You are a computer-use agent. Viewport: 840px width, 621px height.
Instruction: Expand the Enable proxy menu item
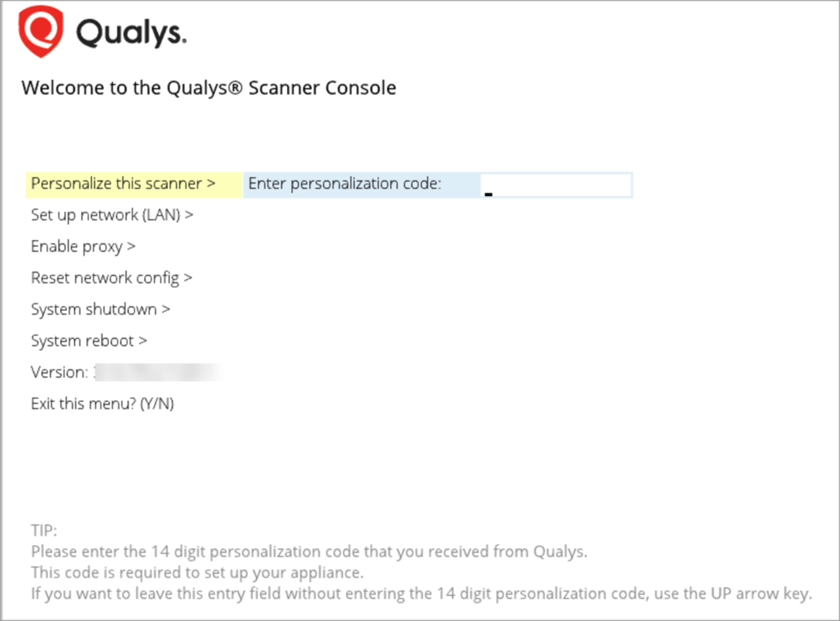click(x=83, y=247)
